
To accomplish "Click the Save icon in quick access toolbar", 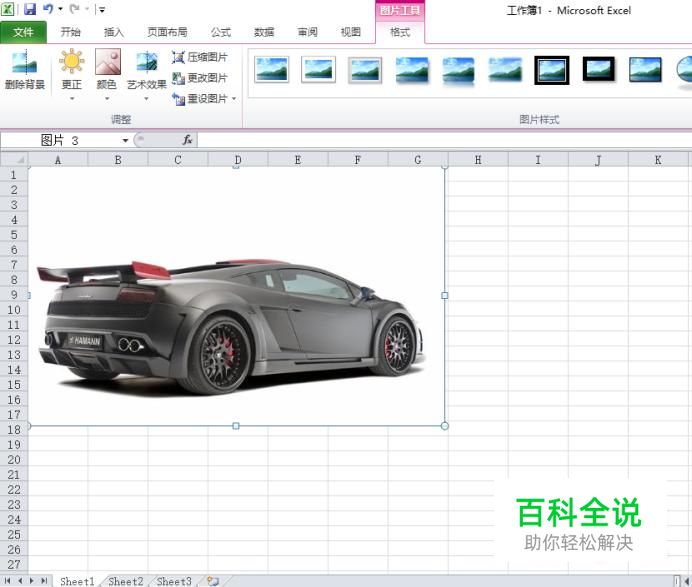I will click(x=30, y=9).
